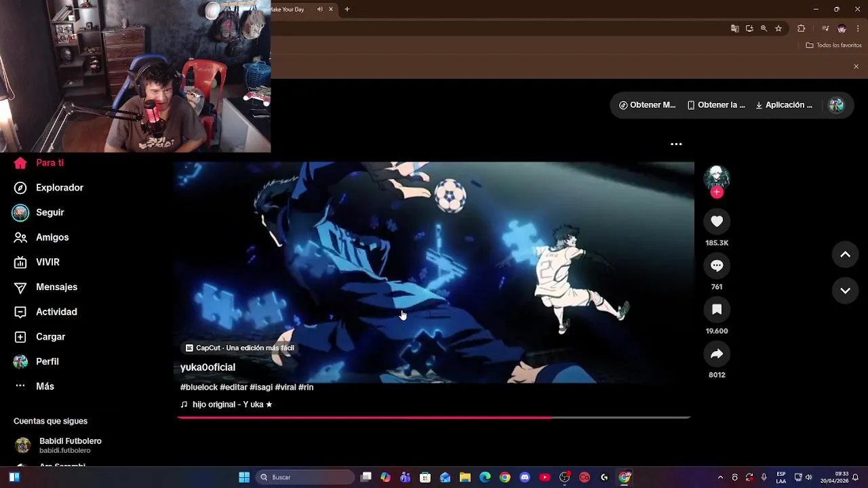This screenshot has width=868, height=488.
Task: Open the notifications bell in taskbar
Action: coord(856,477)
